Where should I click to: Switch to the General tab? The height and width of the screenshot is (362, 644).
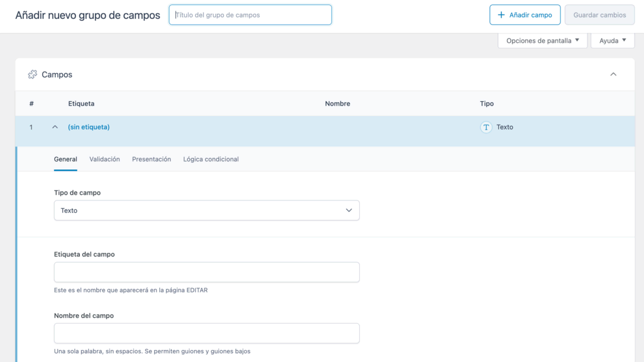click(x=65, y=160)
